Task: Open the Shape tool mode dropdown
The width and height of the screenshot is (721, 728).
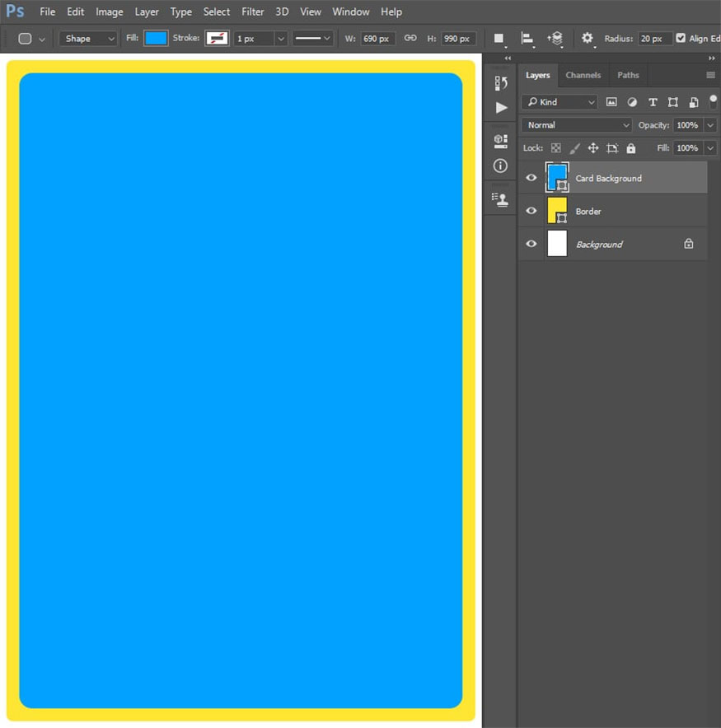Action: click(x=88, y=39)
